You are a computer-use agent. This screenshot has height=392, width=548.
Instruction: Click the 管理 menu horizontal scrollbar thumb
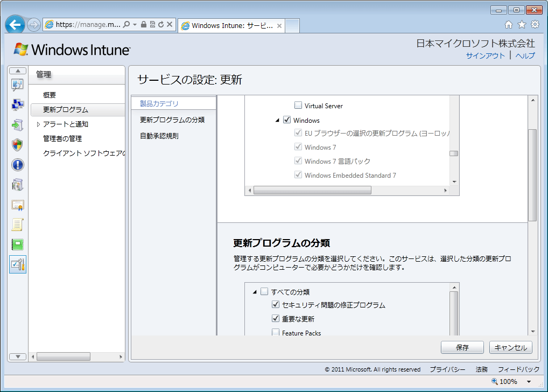pyautogui.click(x=64, y=356)
